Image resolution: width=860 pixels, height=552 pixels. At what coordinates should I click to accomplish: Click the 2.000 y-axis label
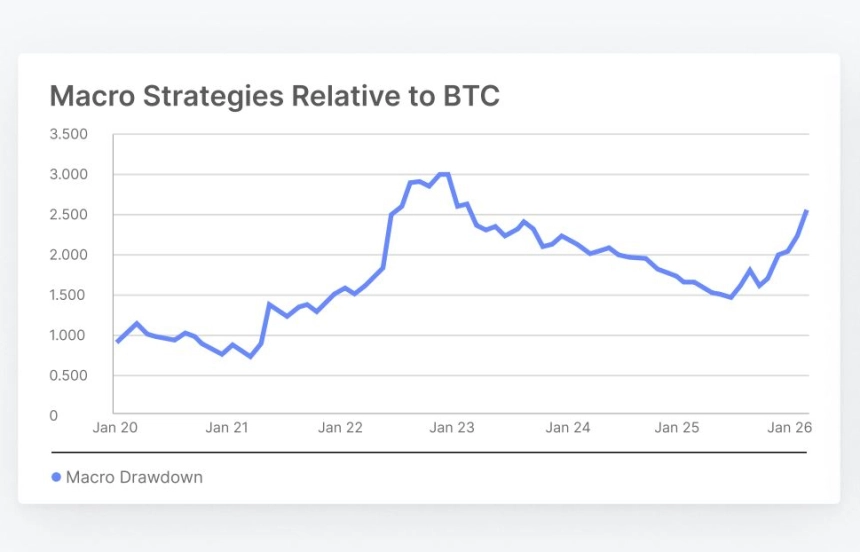[x=69, y=255]
